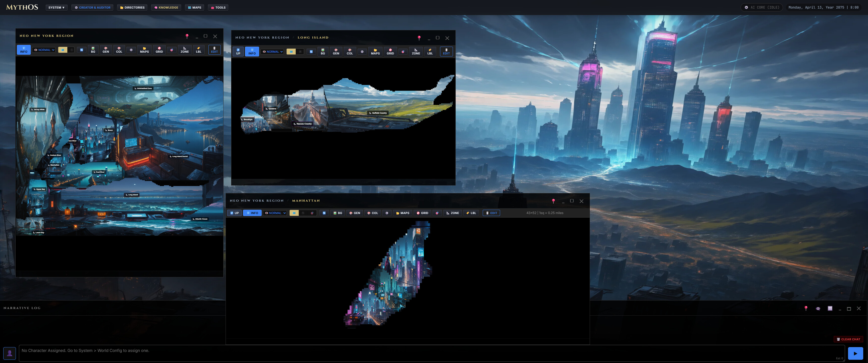Click CLEAR CHAT button

click(848, 339)
